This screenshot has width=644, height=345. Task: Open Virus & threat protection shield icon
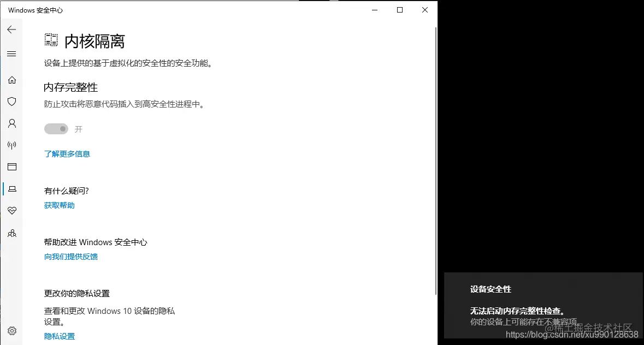(x=12, y=102)
